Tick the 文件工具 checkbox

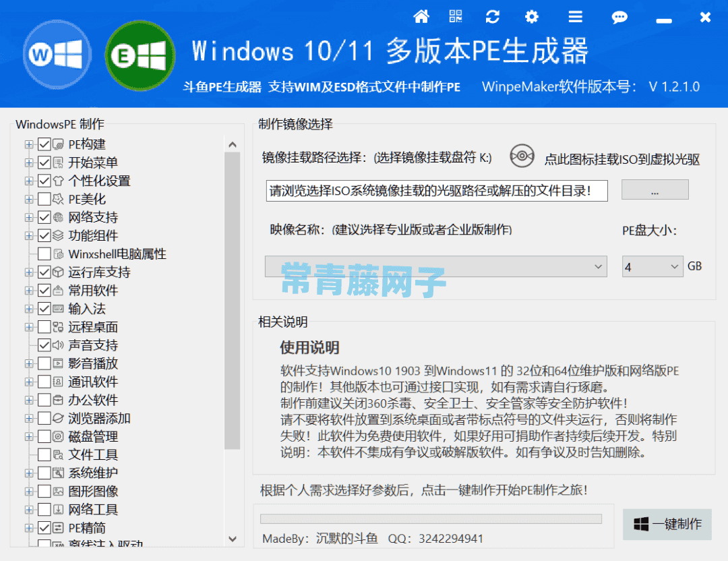44,454
